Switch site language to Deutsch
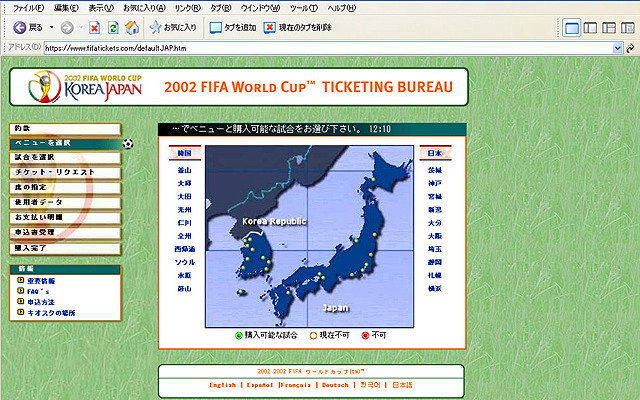640x400 pixels. [335, 385]
